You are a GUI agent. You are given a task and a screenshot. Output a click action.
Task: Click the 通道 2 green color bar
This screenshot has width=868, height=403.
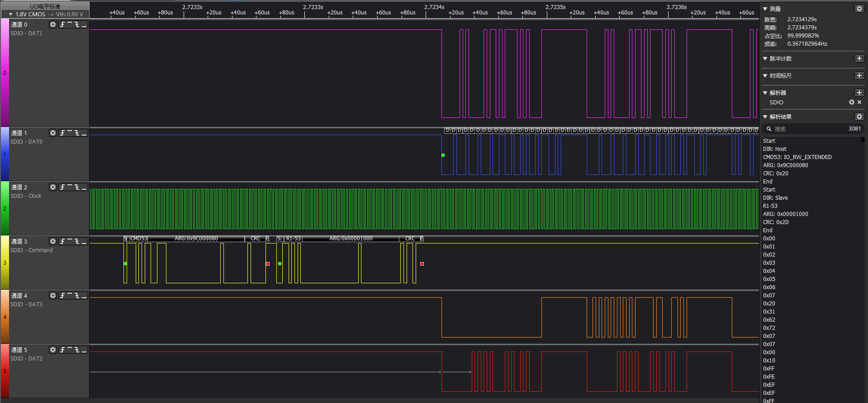[5, 208]
